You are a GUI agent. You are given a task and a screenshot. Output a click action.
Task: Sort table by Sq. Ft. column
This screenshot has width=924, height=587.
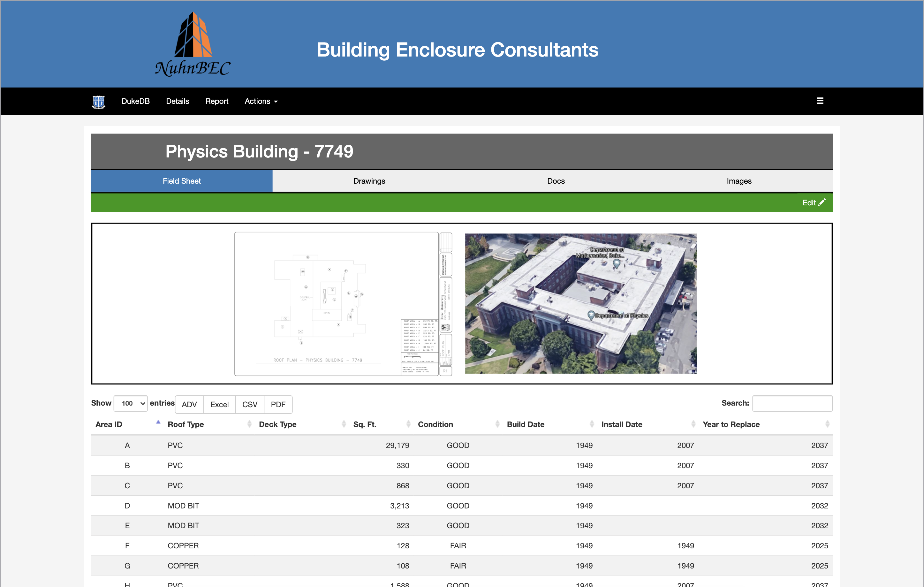365,424
